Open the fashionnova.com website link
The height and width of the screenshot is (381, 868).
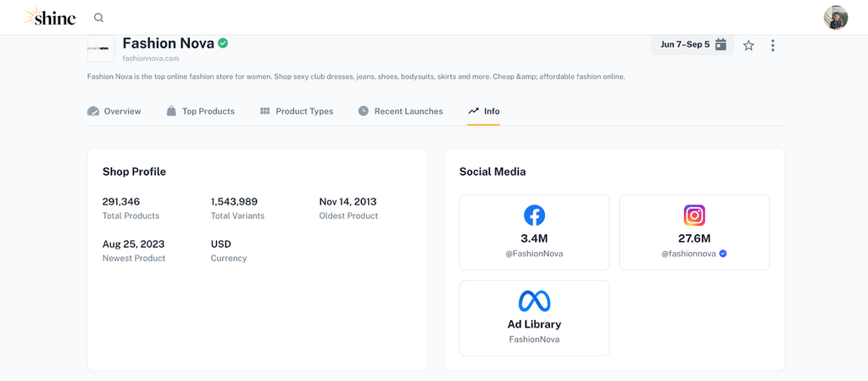[151, 59]
